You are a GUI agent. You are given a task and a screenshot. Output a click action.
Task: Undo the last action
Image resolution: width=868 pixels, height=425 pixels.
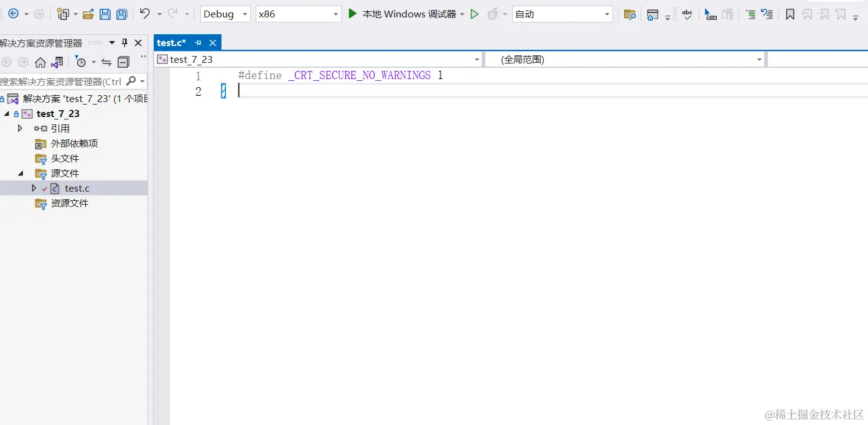click(145, 14)
